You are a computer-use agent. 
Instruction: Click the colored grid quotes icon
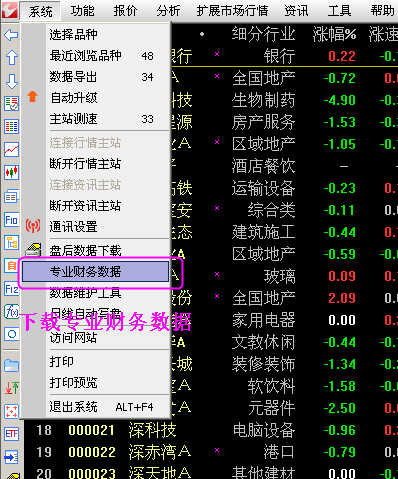[12, 126]
